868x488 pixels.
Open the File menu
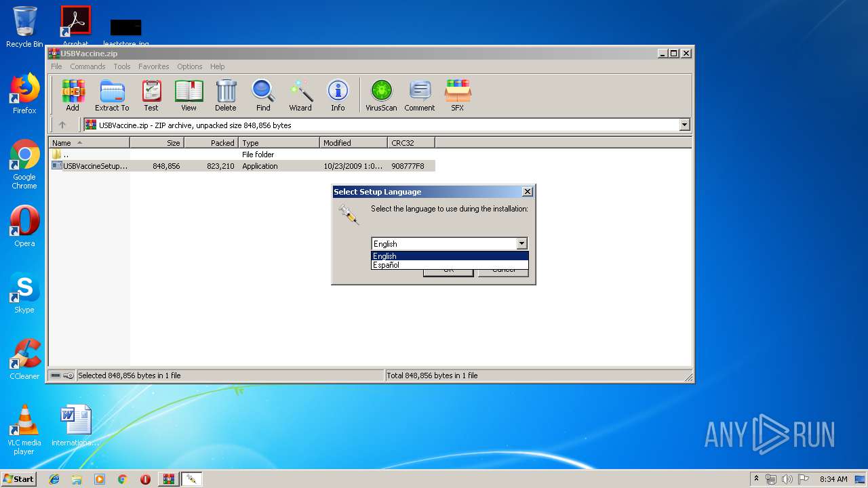pos(56,66)
